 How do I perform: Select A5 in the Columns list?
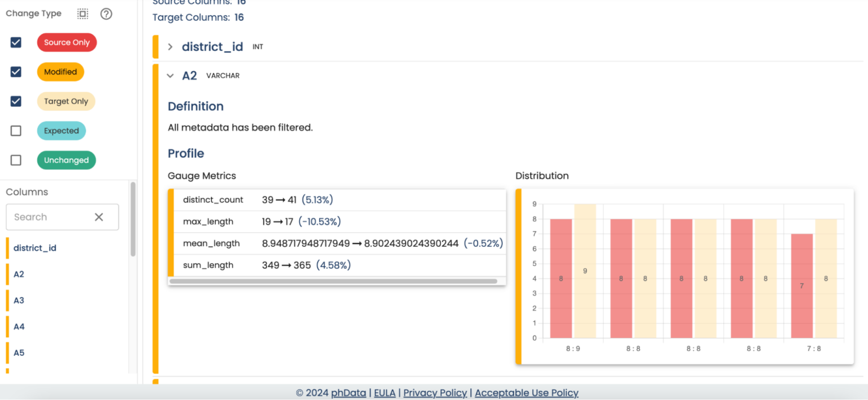coord(19,353)
